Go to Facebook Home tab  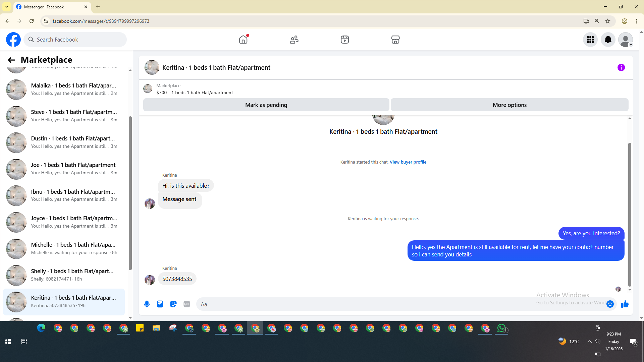pyautogui.click(x=243, y=40)
